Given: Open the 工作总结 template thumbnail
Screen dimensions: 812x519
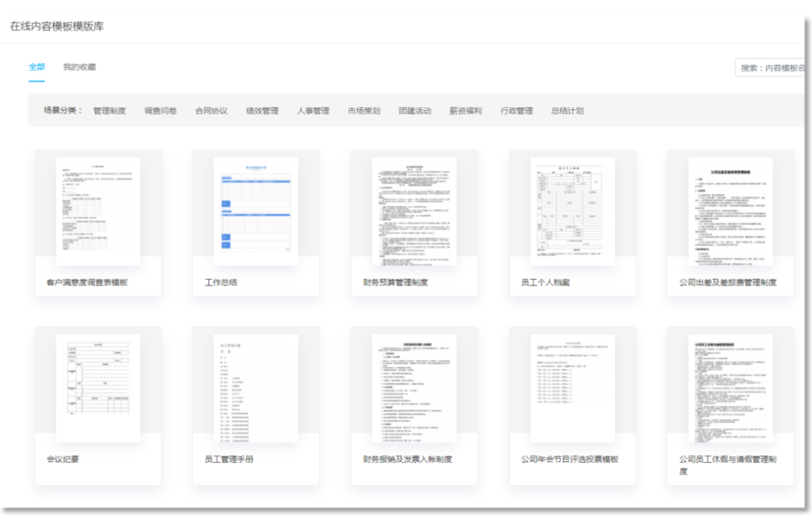Looking at the screenshot, I should 256,211.
